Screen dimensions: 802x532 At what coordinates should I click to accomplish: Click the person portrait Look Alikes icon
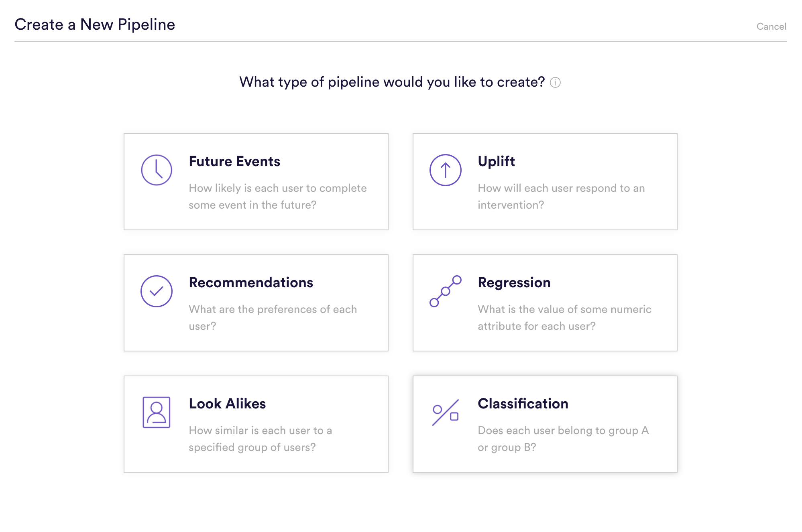pos(157,412)
